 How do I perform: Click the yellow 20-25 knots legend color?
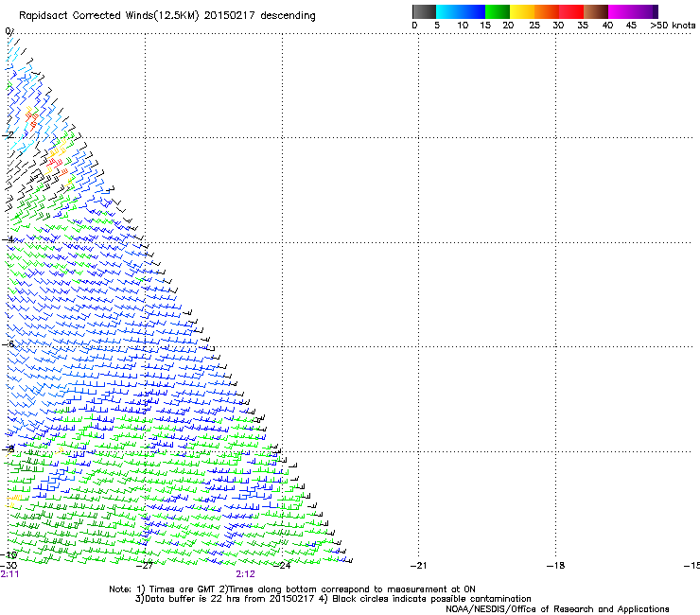(x=522, y=11)
